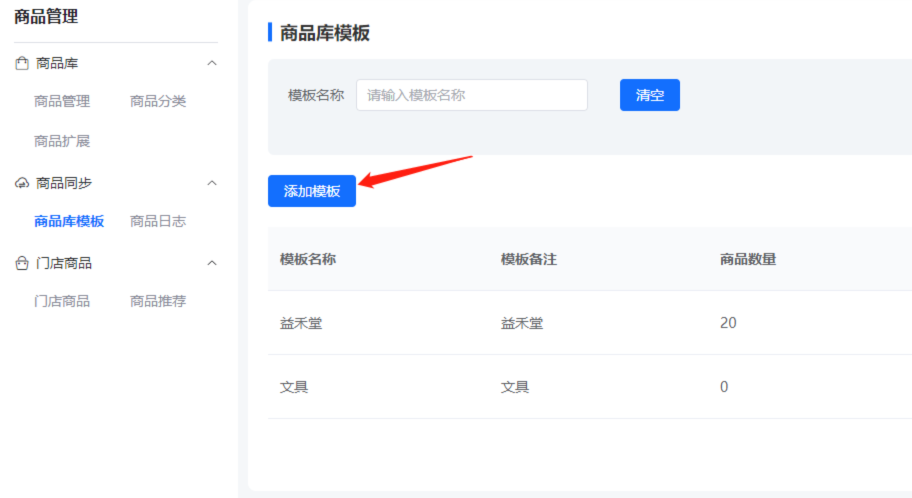The height and width of the screenshot is (498, 912).
Task: Open 商品推荐 submenu item
Action: tap(158, 301)
